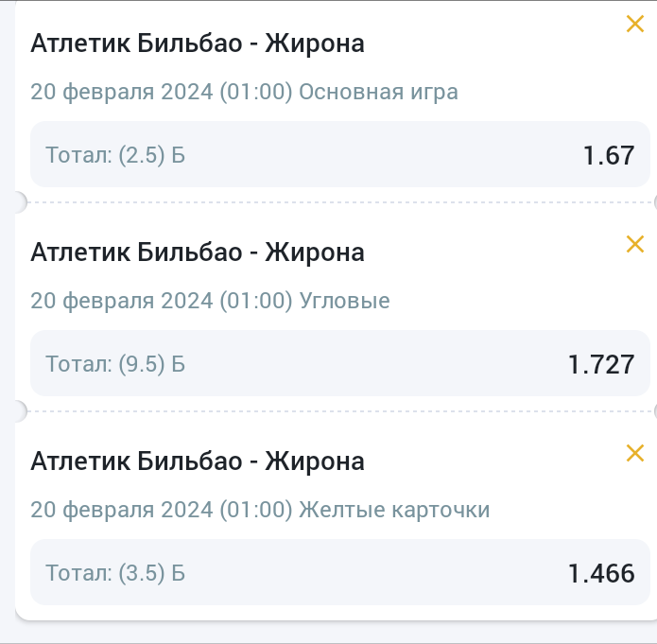The width and height of the screenshot is (657, 644).
Task: Click the Основная игра date line
Action: coord(244,92)
